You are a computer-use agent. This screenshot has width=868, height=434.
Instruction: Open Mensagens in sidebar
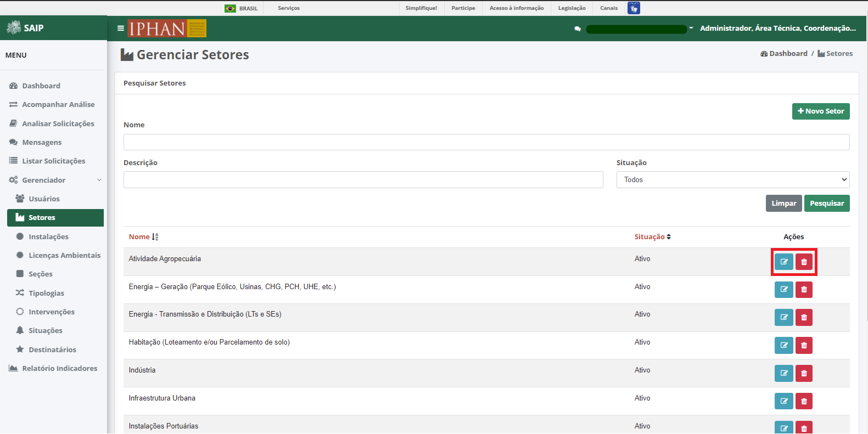coord(42,142)
